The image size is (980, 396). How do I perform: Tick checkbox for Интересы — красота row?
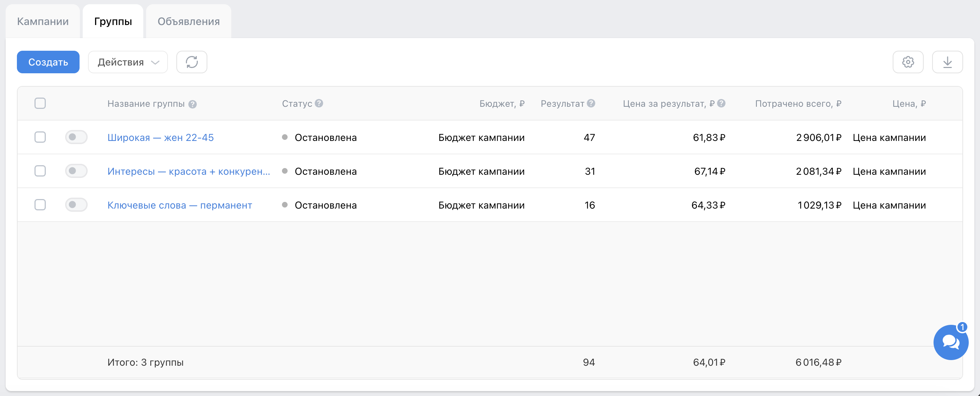pos(40,171)
